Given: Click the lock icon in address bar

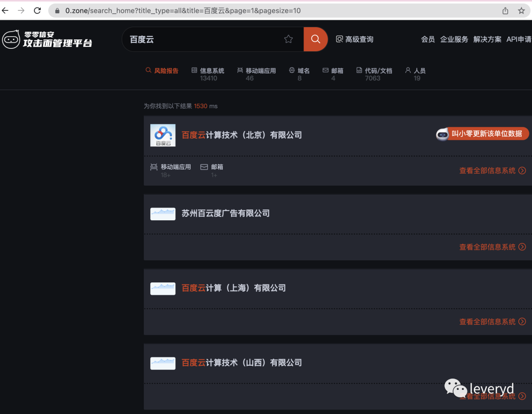Looking at the screenshot, I should click(x=57, y=11).
